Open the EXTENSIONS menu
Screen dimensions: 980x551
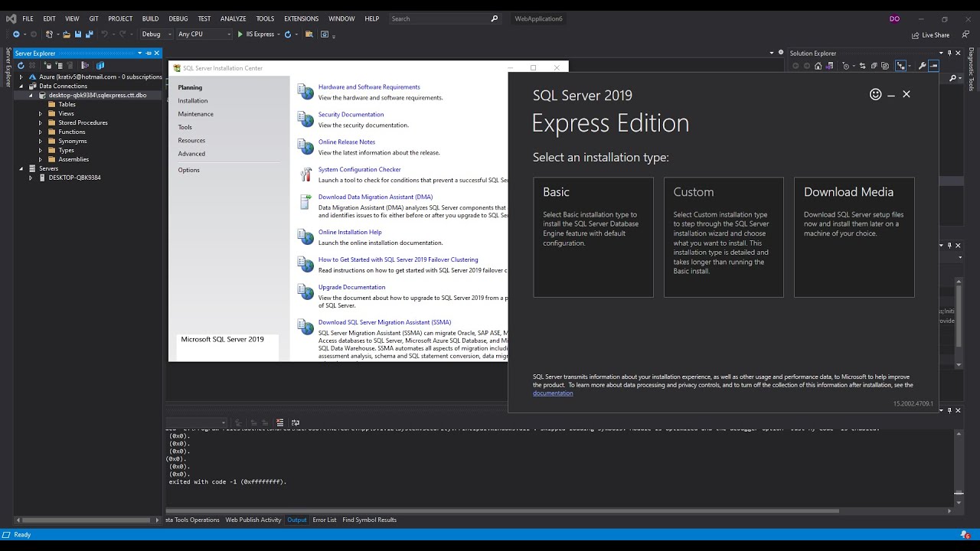(301, 18)
